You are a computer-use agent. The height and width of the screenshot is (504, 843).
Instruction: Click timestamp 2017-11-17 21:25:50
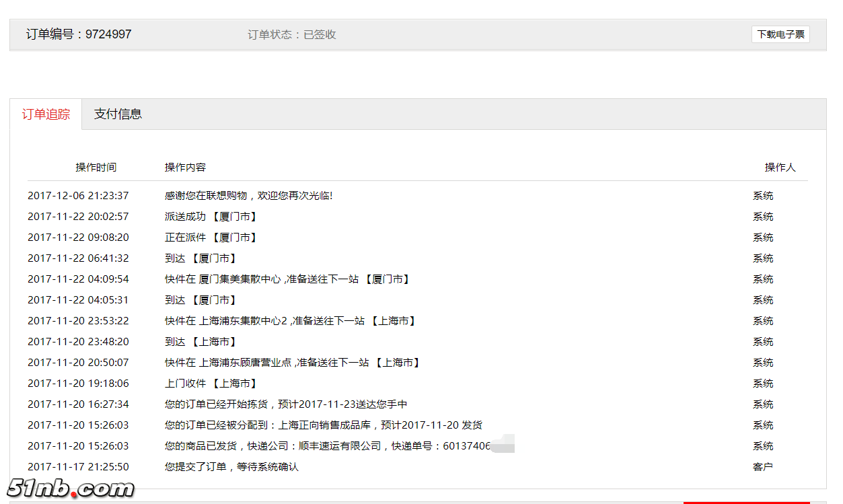[x=78, y=467]
